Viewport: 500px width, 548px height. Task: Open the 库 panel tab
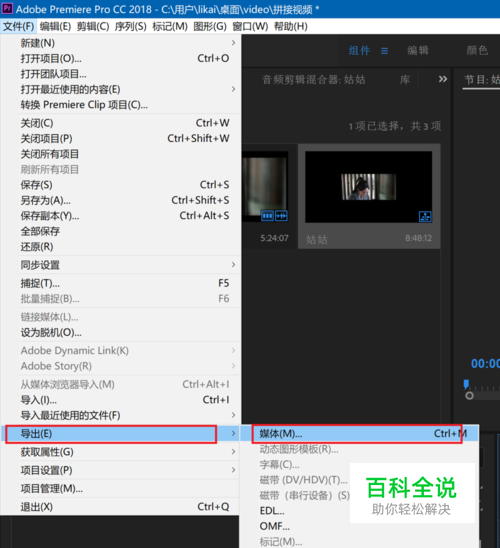point(405,80)
